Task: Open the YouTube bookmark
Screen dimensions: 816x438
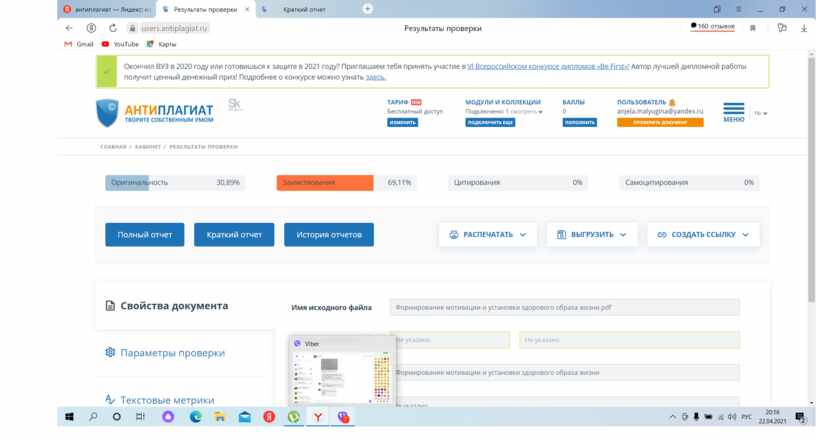Action: coord(120,44)
